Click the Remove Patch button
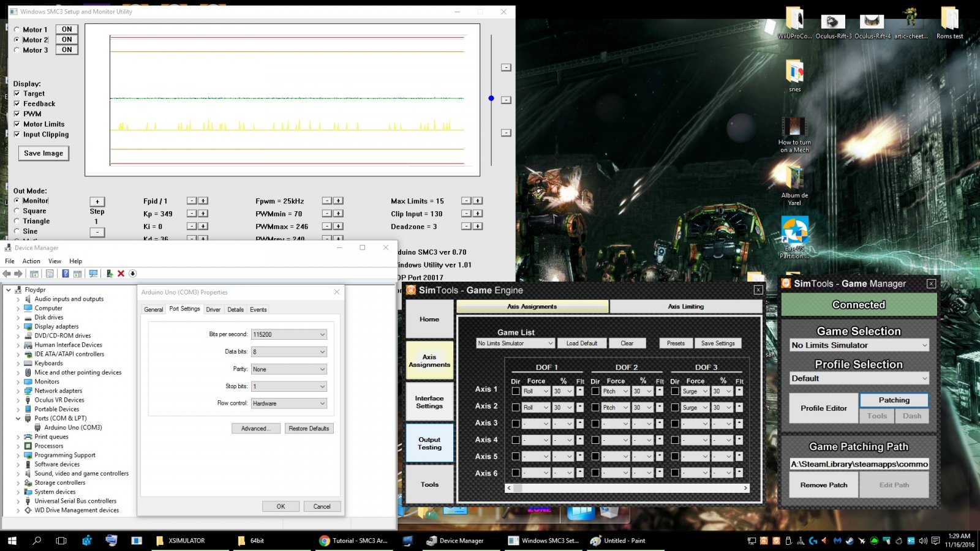980x551 pixels. (824, 485)
